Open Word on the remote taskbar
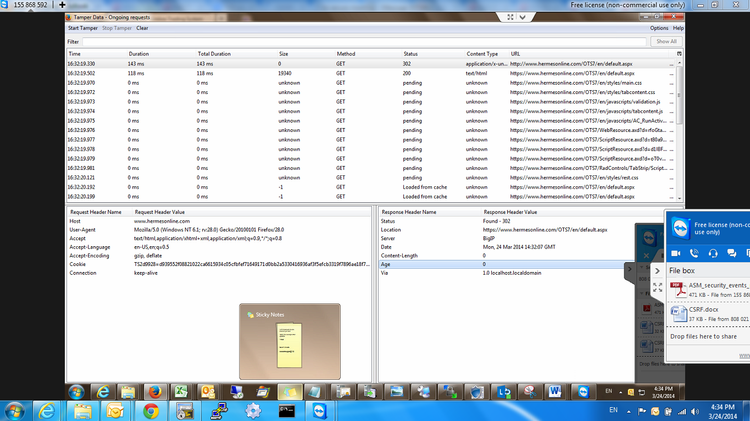The width and height of the screenshot is (750, 421). point(554,392)
